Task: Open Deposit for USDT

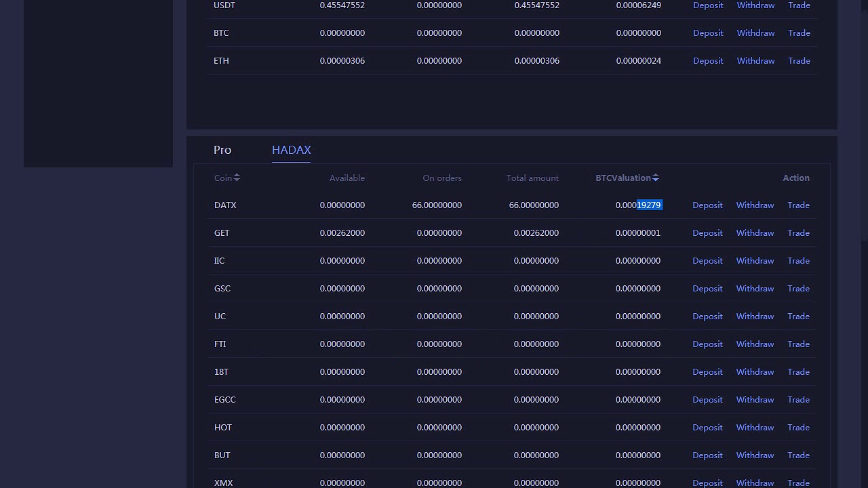Action: pyautogui.click(x=708, y=5)
